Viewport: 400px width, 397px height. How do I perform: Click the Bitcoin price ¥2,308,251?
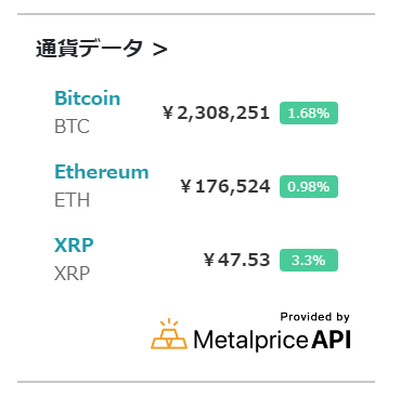(216, 113)
